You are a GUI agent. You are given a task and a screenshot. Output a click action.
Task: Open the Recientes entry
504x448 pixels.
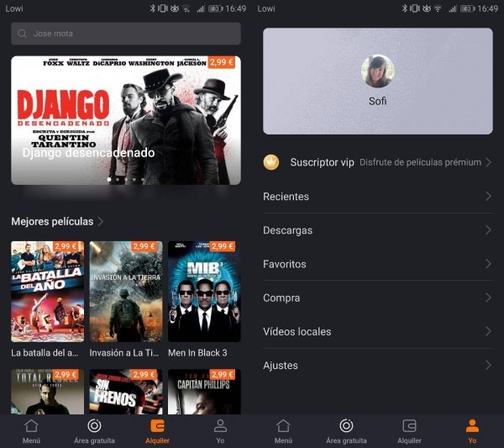378,196
